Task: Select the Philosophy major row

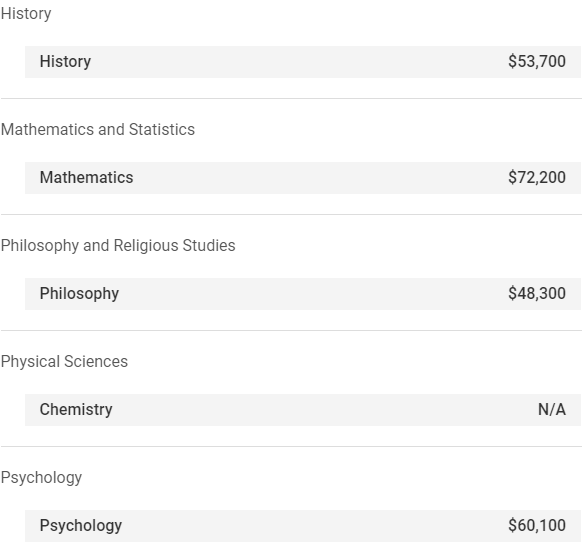Action: point(303,294)
